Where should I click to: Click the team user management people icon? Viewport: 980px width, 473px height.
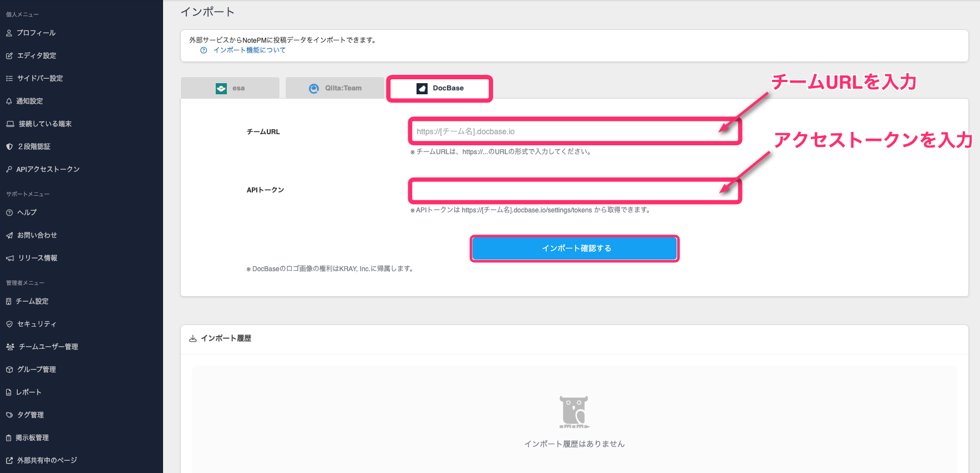10,347
